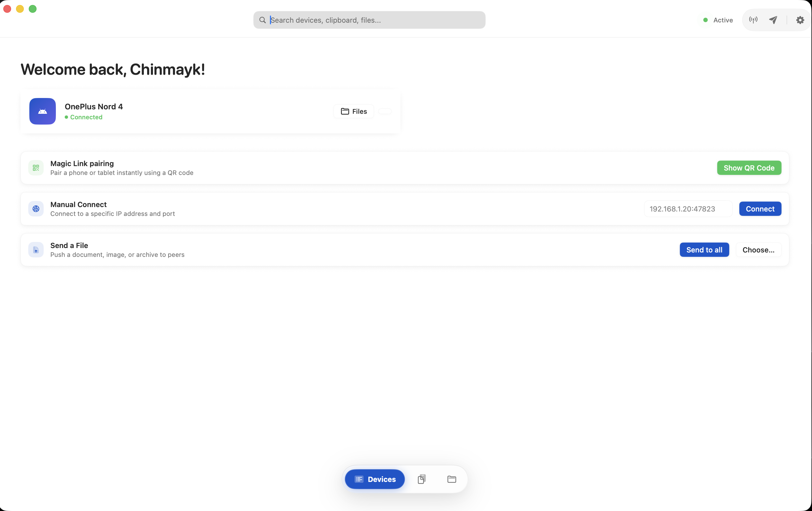The width and height of the screenshot is (812, 511).
Task: Click the broadcast antenna icon in toolbar
Action: [x=753, y=20]
